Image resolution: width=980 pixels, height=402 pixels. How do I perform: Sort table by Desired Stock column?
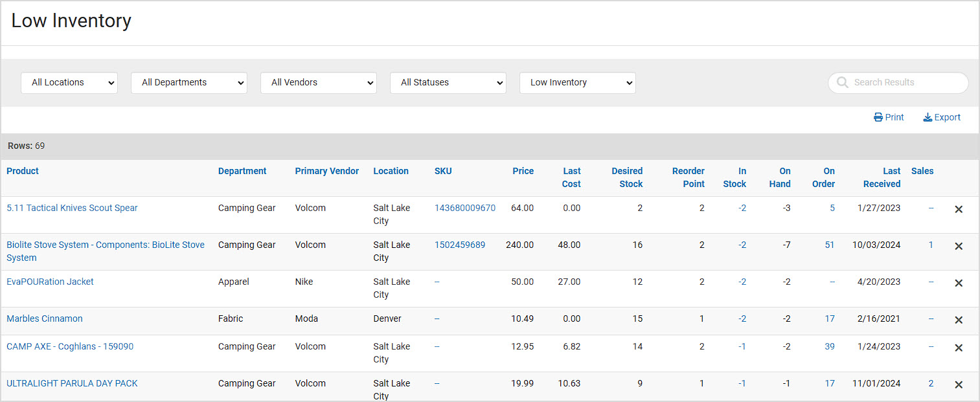[x=627, y=177]
